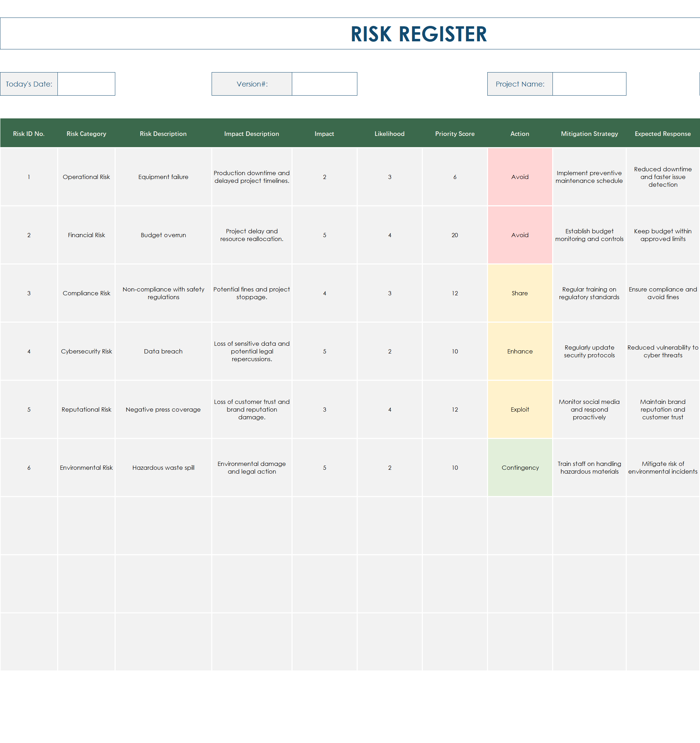
Task: Click the Non-compliance with safety regulations cell
Action: coord(163,293)
